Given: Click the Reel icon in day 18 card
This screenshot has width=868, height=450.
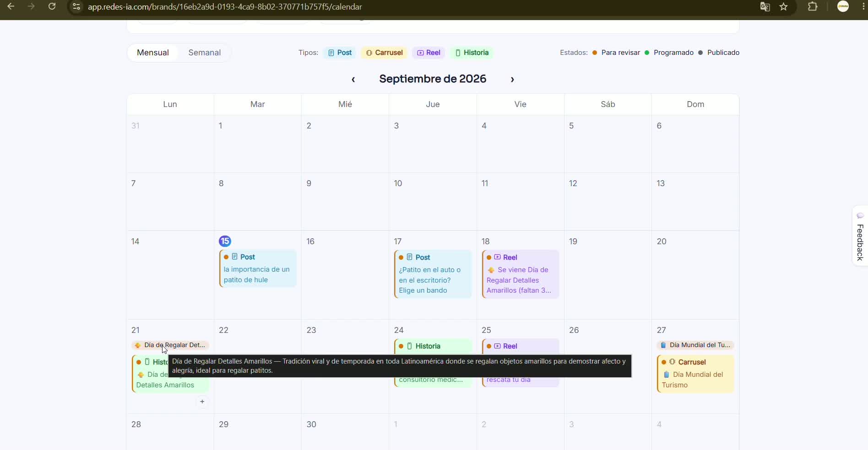Looking at the screenshot, I should pyautogui.click(x=497, y=257).
